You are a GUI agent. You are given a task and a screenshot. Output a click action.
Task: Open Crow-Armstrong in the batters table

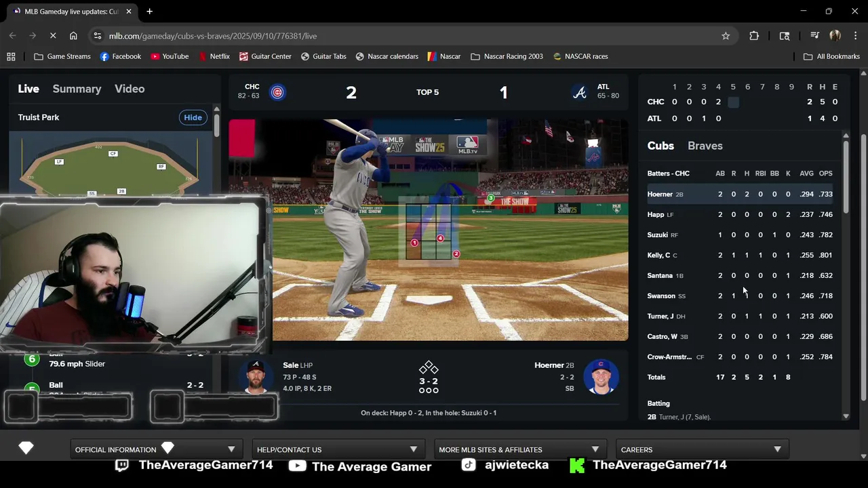pyautogui.click(x=669, y=357)
